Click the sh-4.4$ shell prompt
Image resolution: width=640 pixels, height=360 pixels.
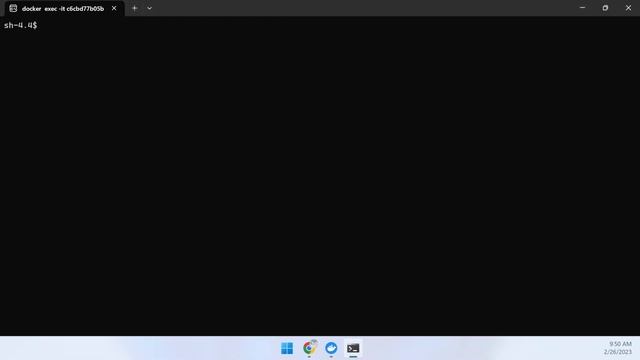coord(20,25)
